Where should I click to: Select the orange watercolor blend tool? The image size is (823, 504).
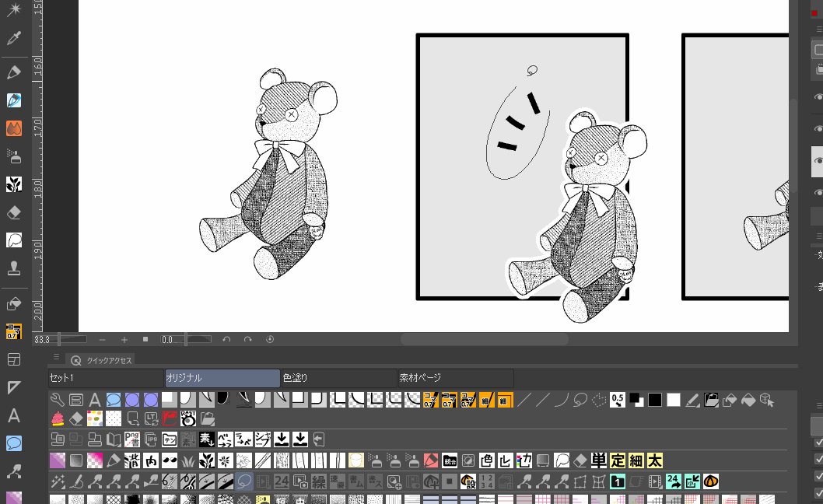click(x=14, y=128)
